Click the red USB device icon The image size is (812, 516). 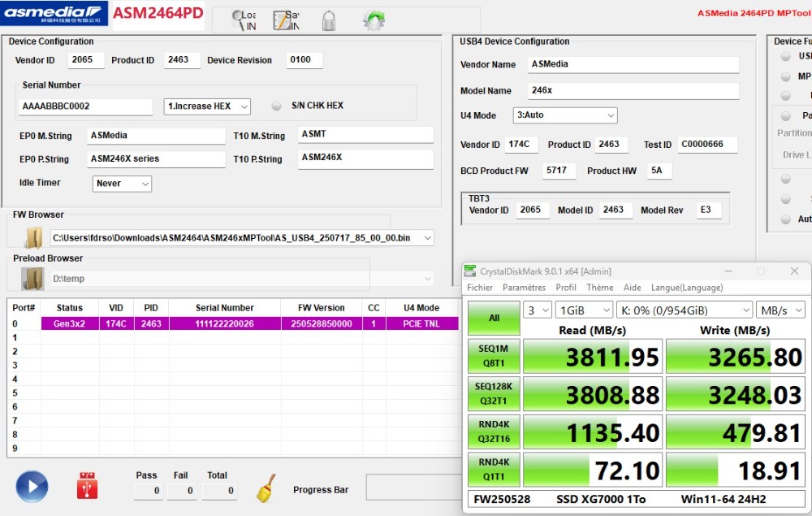click(88, 486)
